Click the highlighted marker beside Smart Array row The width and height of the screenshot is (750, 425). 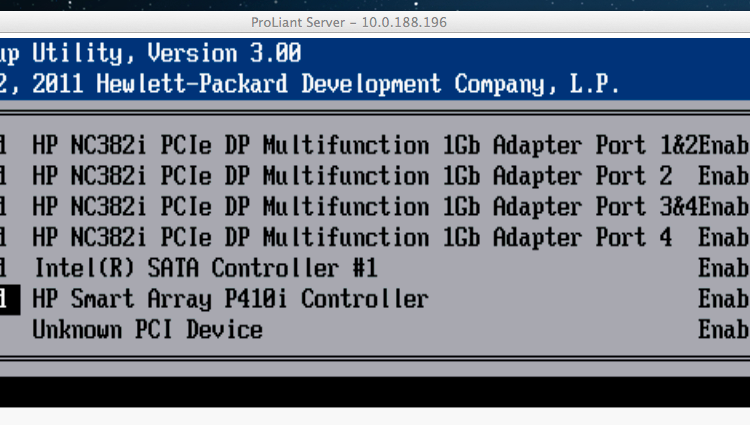pos(8,299)
